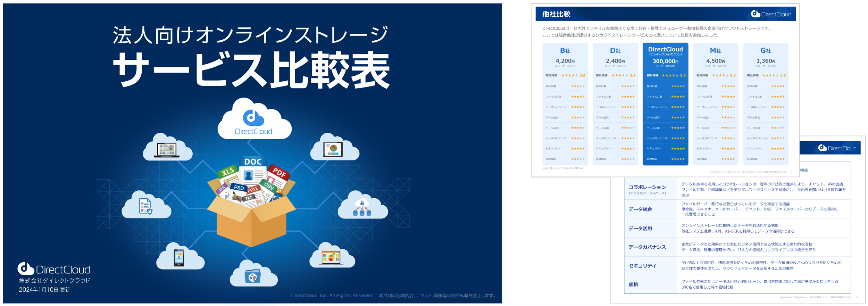Select the D社 comparison card
Screen dimensions: 868x306
pyautogui.click(x=615, y=104)
